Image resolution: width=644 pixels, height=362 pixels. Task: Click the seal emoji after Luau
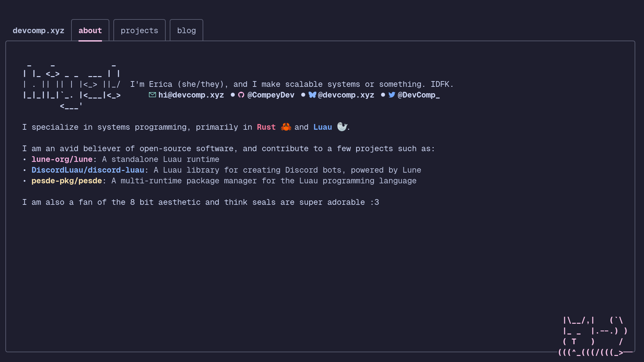click(342, 127)
